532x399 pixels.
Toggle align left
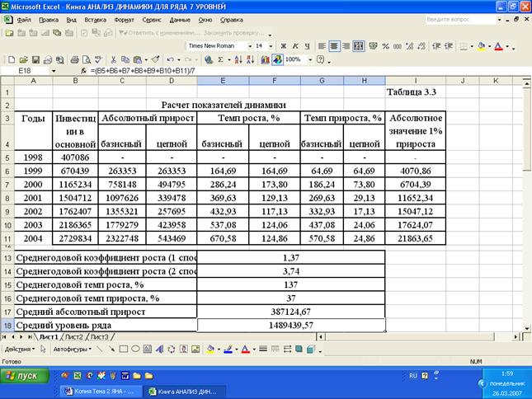pos(322,46)
